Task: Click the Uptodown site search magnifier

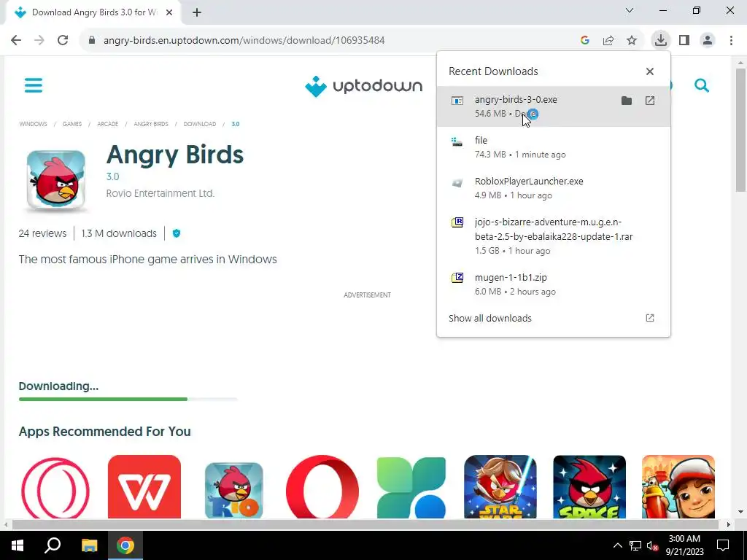Action: (x=701, y=86)
